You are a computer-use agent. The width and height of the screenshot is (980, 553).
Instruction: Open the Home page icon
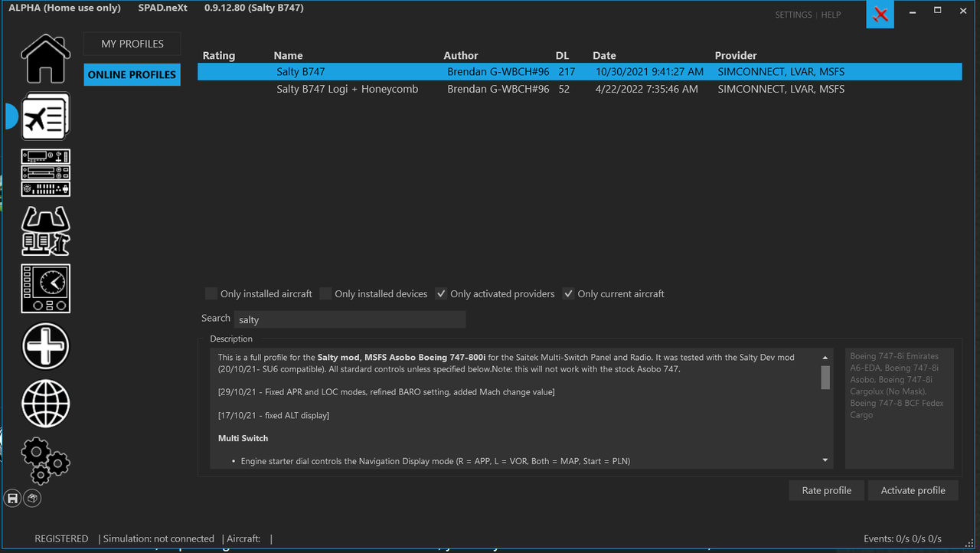(x=46, y=59)
